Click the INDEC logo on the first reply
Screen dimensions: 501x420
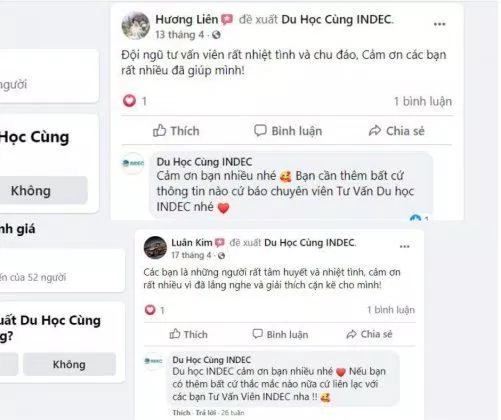coord(133,163)
